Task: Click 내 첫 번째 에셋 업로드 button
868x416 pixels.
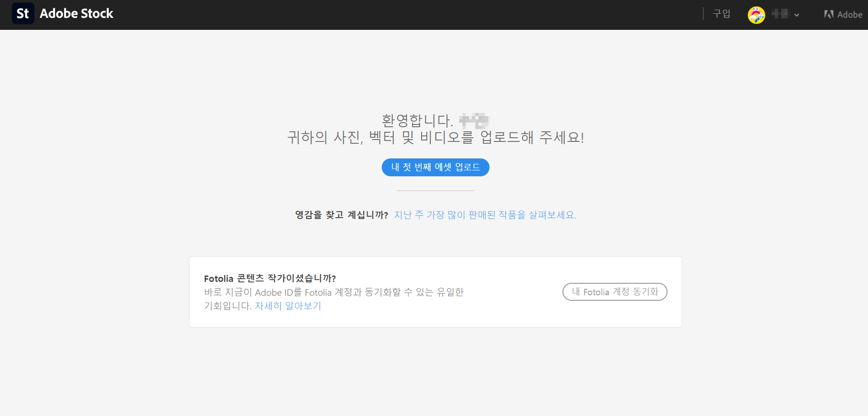Action: [x=435, y=167]
